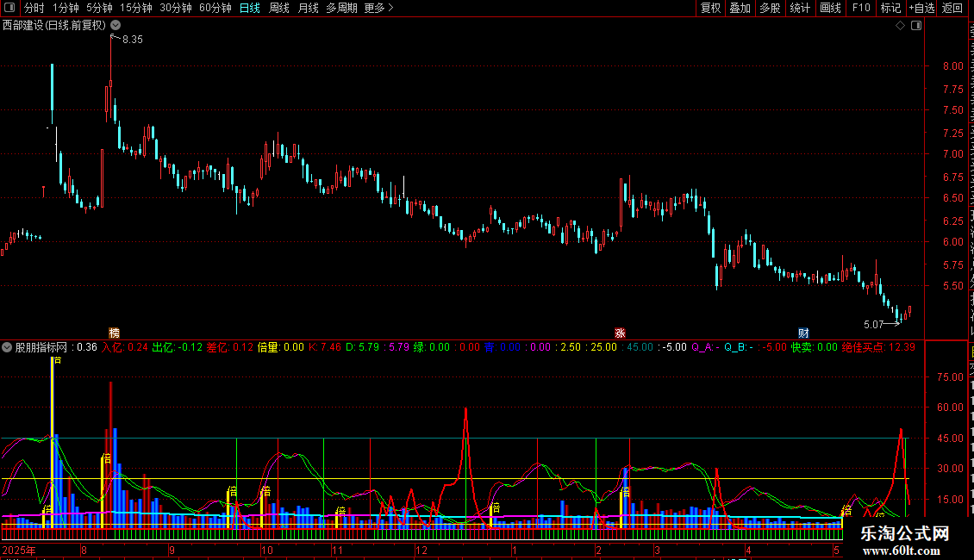Toggle the left sidebar panel icon

click(x=9, y=8)
